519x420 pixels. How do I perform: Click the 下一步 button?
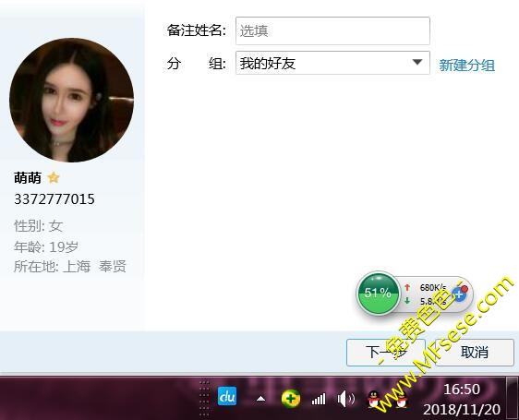tap(386, 353)
